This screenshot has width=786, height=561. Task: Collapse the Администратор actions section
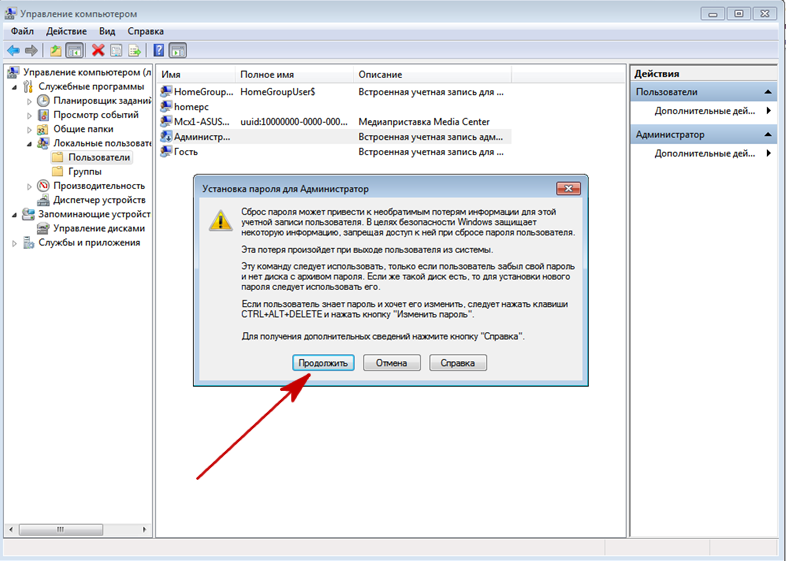[767, 134]
